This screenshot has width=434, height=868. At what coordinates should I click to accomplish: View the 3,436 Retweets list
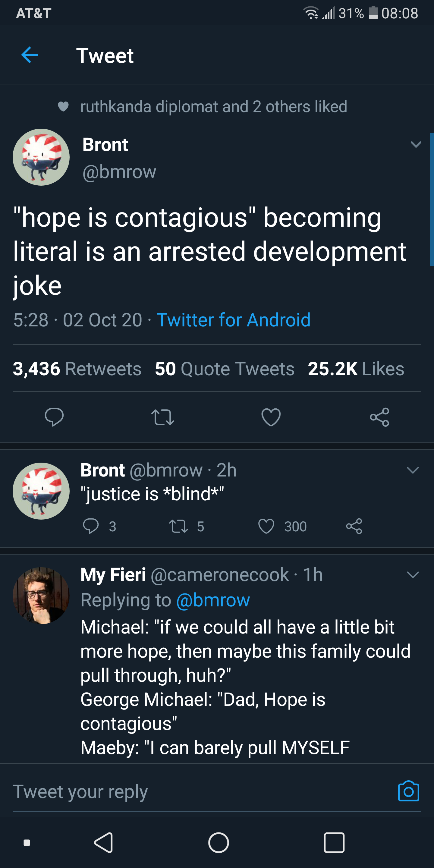click(77, 369)
